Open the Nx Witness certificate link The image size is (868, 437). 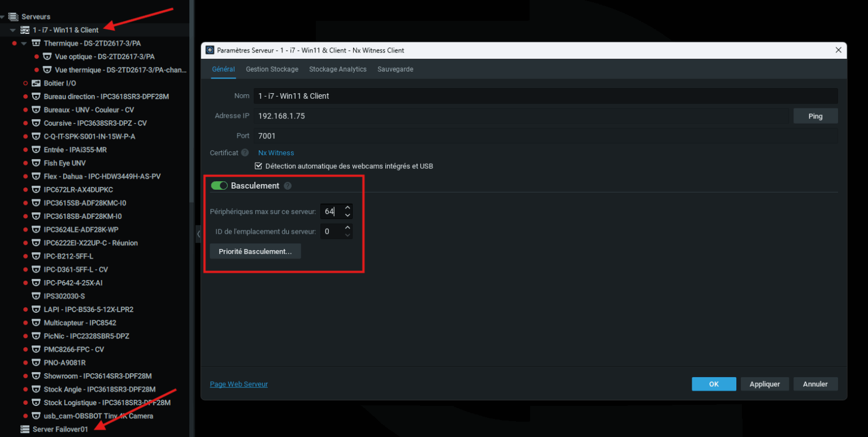pyautogui.click(x=276, y=153)
